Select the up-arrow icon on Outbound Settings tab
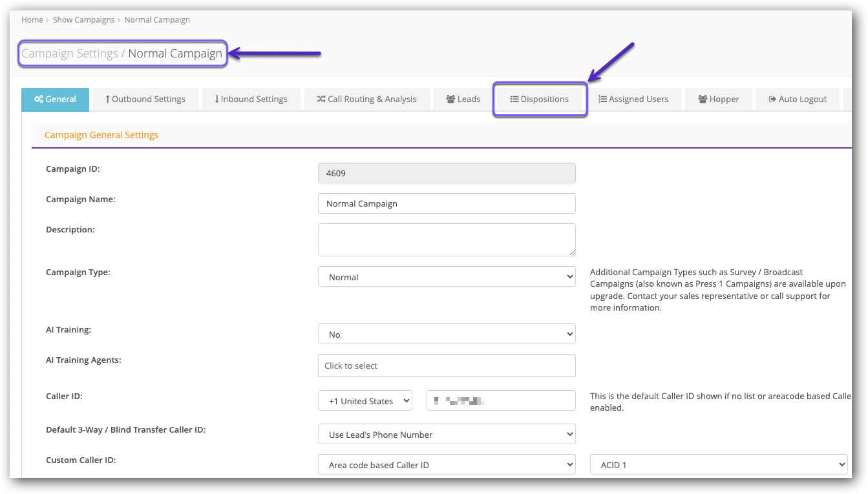 109,99
